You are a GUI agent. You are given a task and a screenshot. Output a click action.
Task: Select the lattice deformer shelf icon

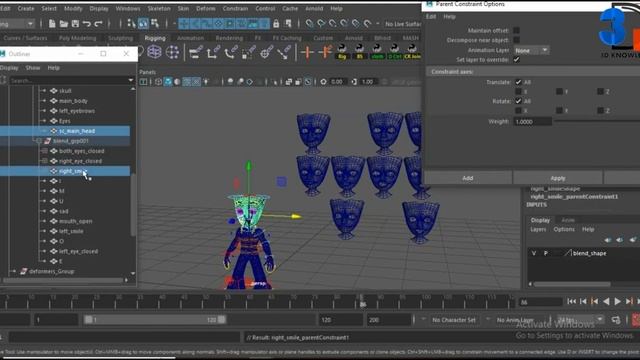coord(154,52)
